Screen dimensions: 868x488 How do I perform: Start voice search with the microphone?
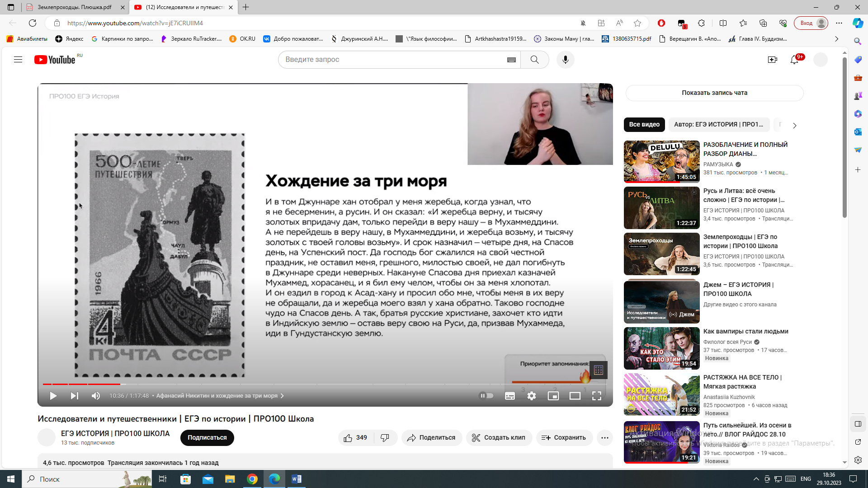(x=565, y=60)
